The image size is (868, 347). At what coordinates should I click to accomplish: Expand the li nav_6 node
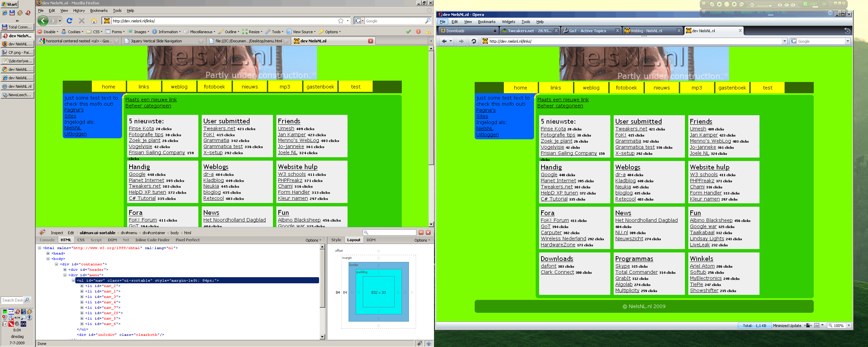[82, 324]
